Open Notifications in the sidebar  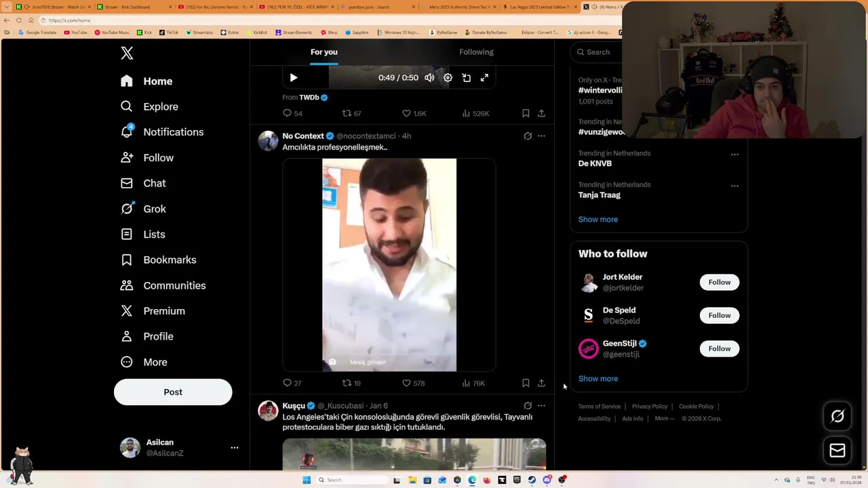coord(161,132)
